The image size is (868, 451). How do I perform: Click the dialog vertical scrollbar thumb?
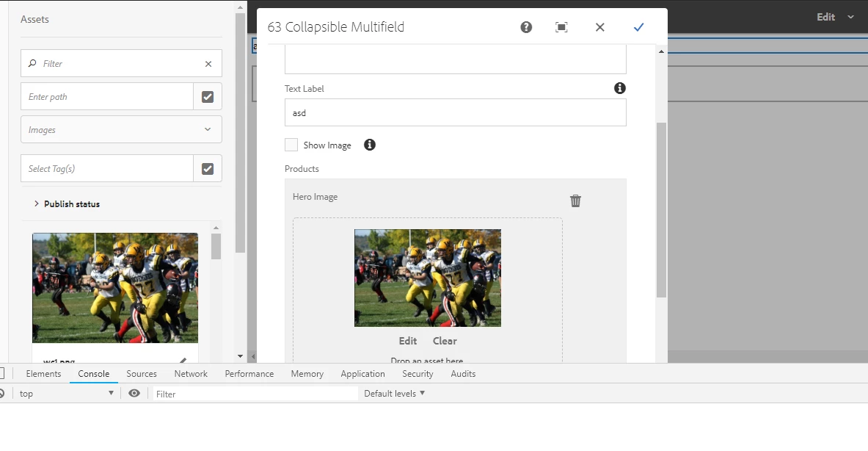tap(661, 209)
